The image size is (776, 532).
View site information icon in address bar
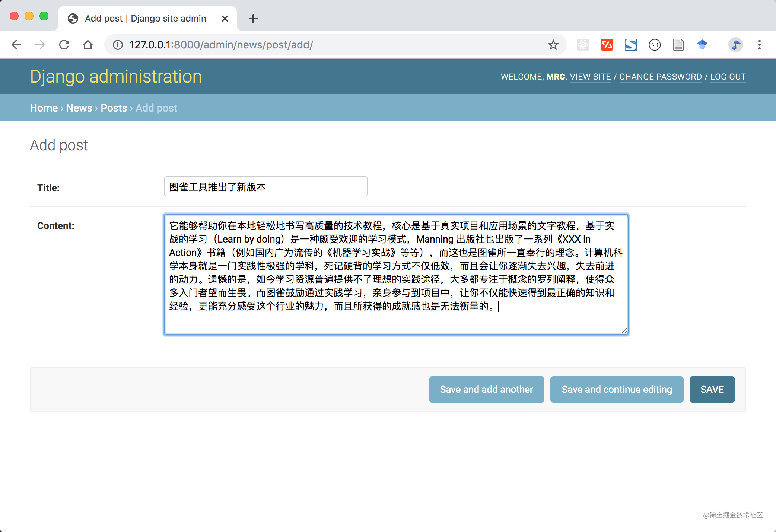click(x=118, y=45)
